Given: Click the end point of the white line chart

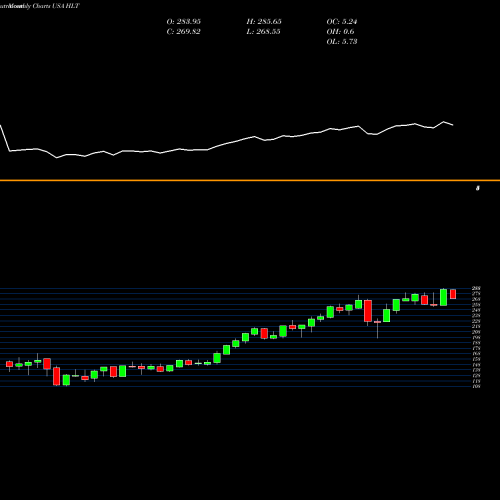Looking at the screenshot, I should click(453, 125).
